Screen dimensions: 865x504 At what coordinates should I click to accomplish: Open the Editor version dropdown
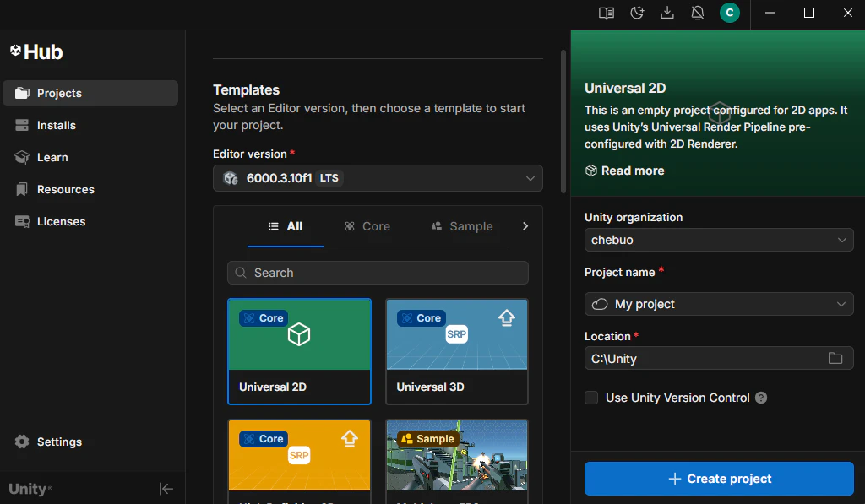378,178
